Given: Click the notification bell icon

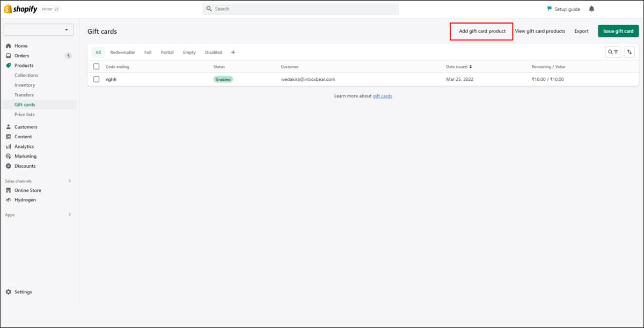Looking at the screenshot, I should tap(591, 9).
